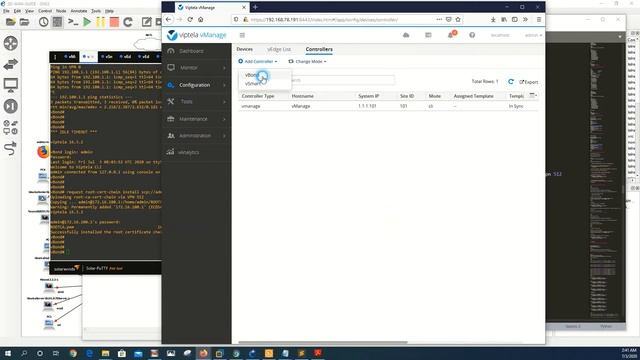The image size is (640, 360).
Task: Switch to vEdge List tab
Action: click(279, 49)
